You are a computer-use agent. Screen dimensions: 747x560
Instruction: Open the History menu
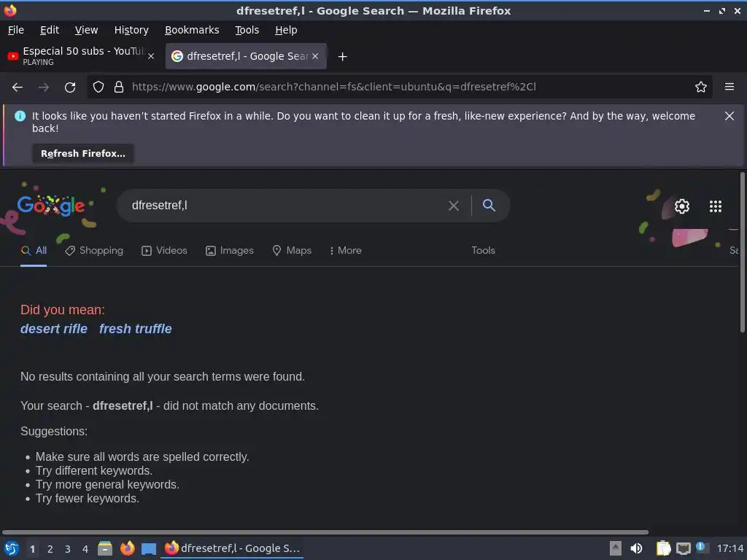click(x=131, y=30)
